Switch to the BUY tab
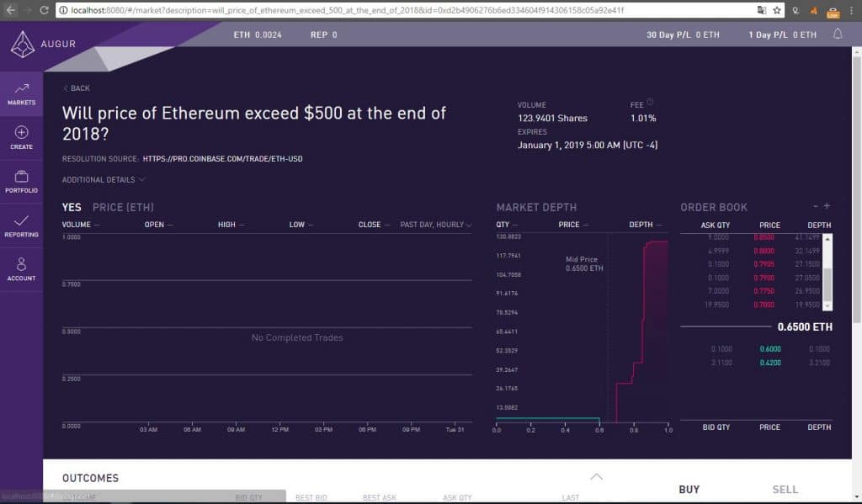 [x=689, y=489]
